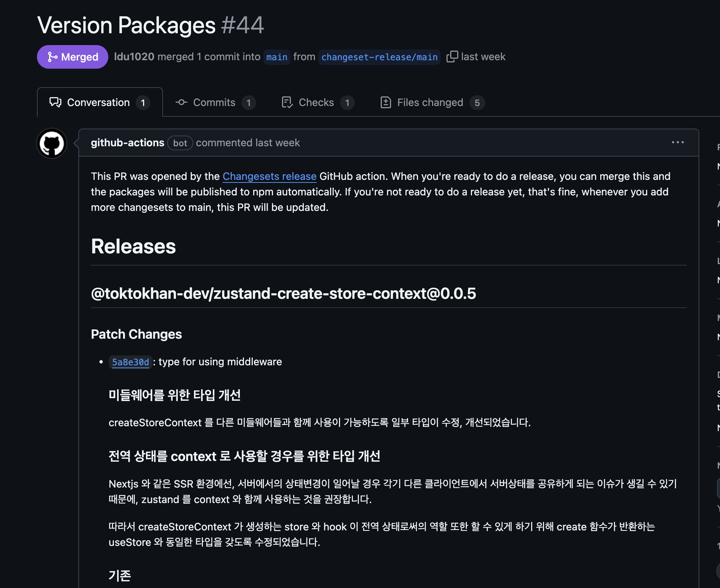Click the Checks tab checklist icon

(287, 102)
